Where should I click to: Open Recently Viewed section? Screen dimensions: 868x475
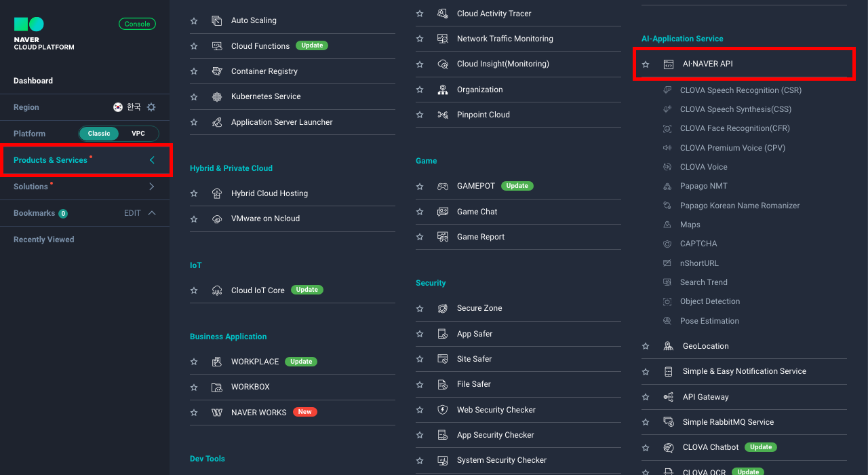pyautogui.click(x=44, y=240)
